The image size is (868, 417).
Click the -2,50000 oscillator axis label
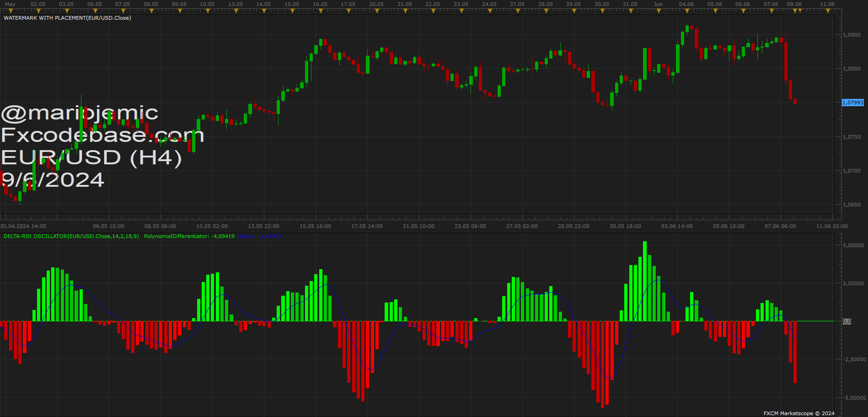point(853,359)
